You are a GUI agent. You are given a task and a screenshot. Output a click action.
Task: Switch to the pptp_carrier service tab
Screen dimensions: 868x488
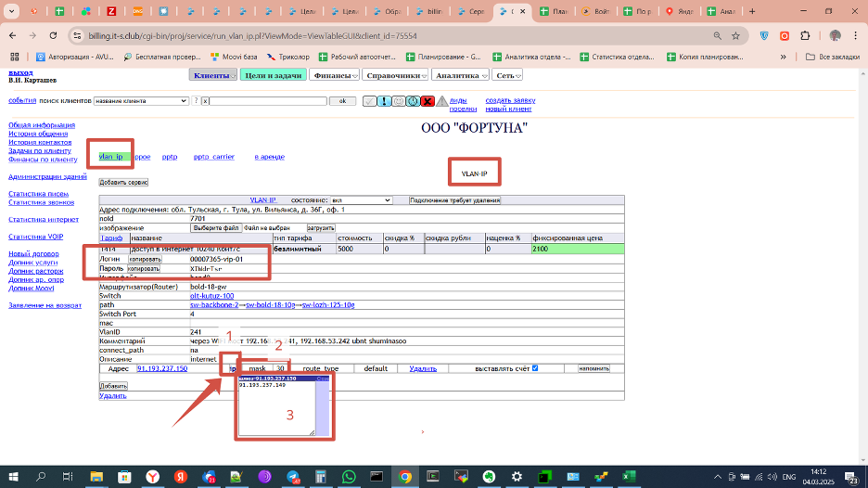click(x=213, y=157)
